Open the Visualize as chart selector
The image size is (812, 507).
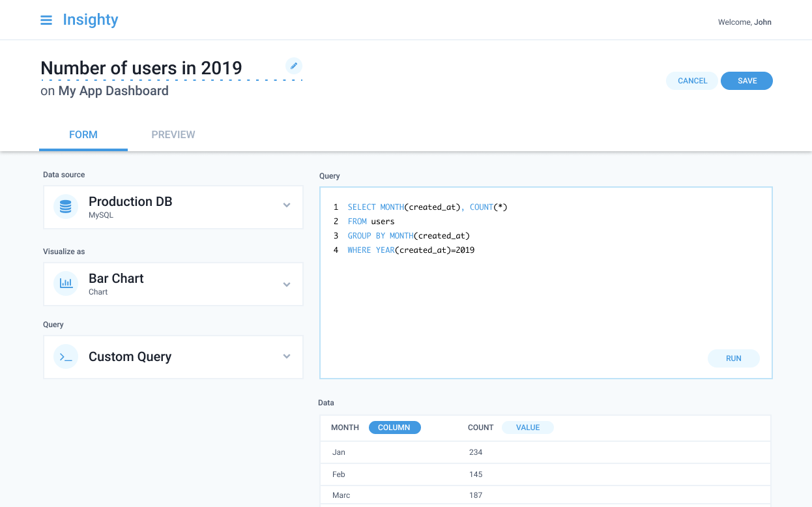(x=286, y=283)
